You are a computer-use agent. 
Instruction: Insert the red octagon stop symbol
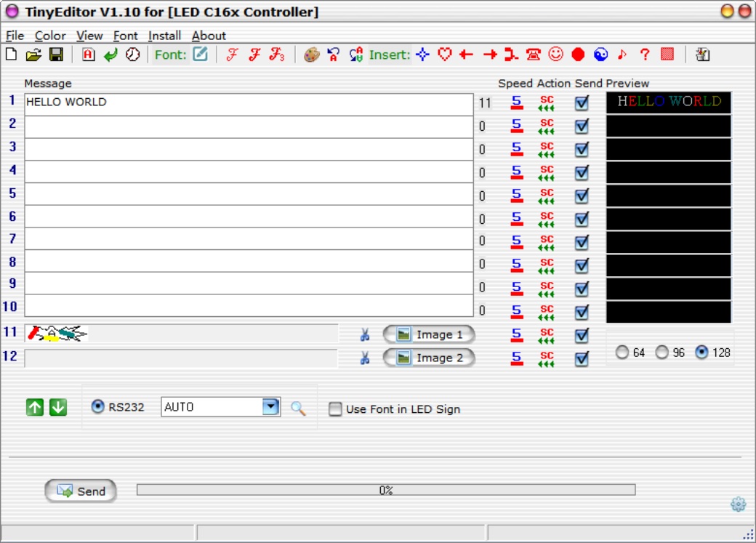578,55
